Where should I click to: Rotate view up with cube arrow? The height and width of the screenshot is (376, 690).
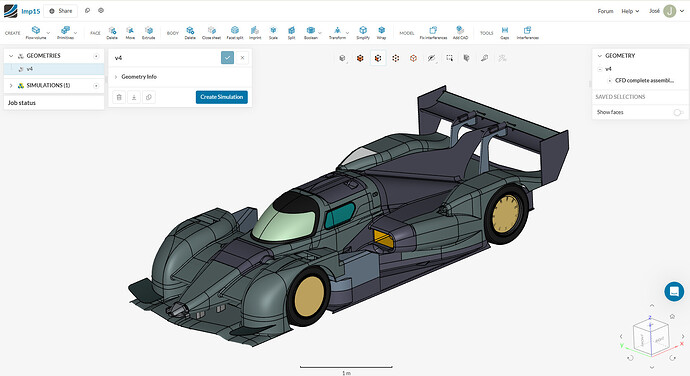[652, 306]
